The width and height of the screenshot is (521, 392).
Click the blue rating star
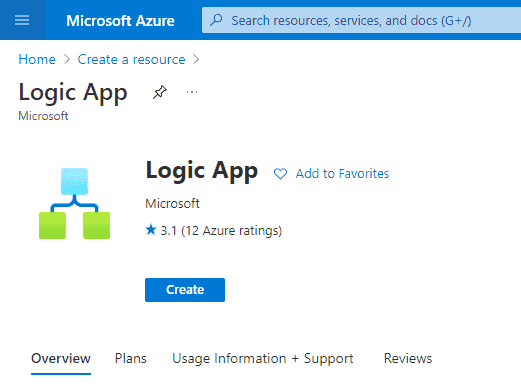click(151, 229)
